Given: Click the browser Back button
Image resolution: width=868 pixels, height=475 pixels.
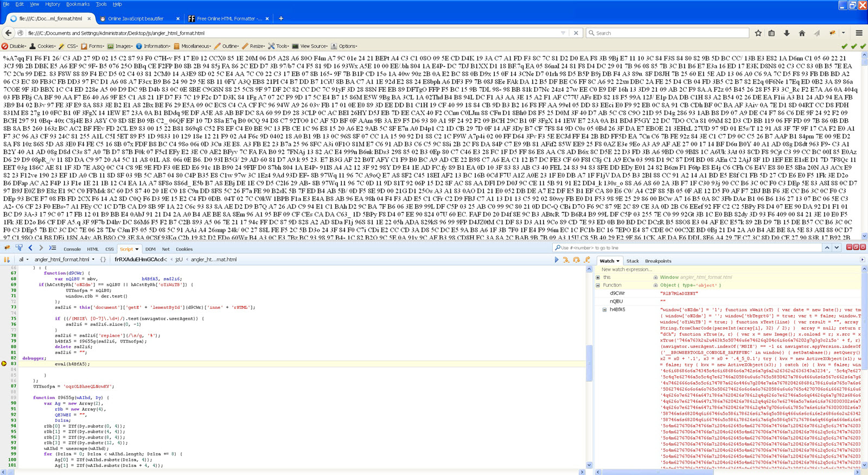Looking at the screenshot, I should [8, 33].
